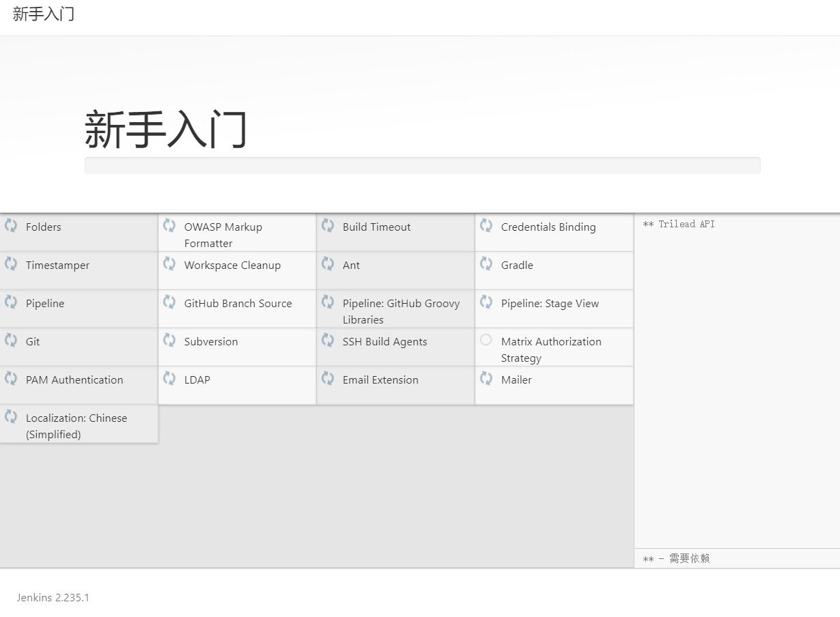Click the spinner icon beside Workspace Cleanup
The image size is (840, 617).
coord(169,264)
